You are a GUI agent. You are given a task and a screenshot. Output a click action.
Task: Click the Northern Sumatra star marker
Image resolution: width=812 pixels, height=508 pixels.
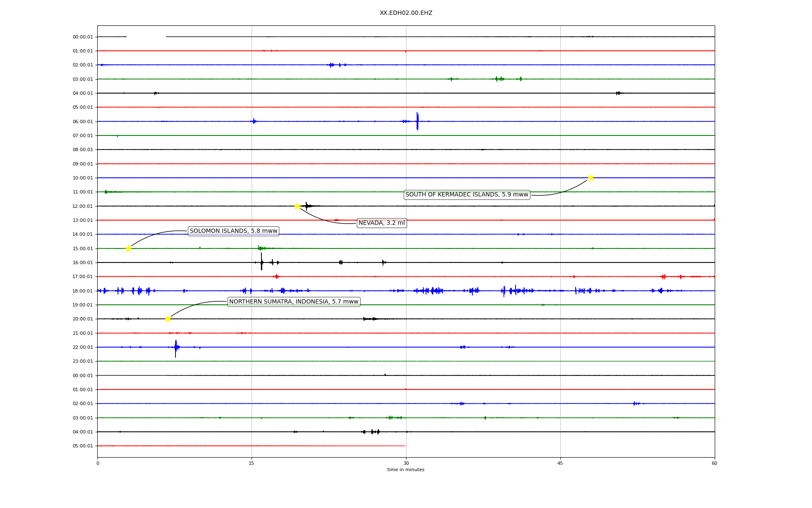[x=167, y=319]
